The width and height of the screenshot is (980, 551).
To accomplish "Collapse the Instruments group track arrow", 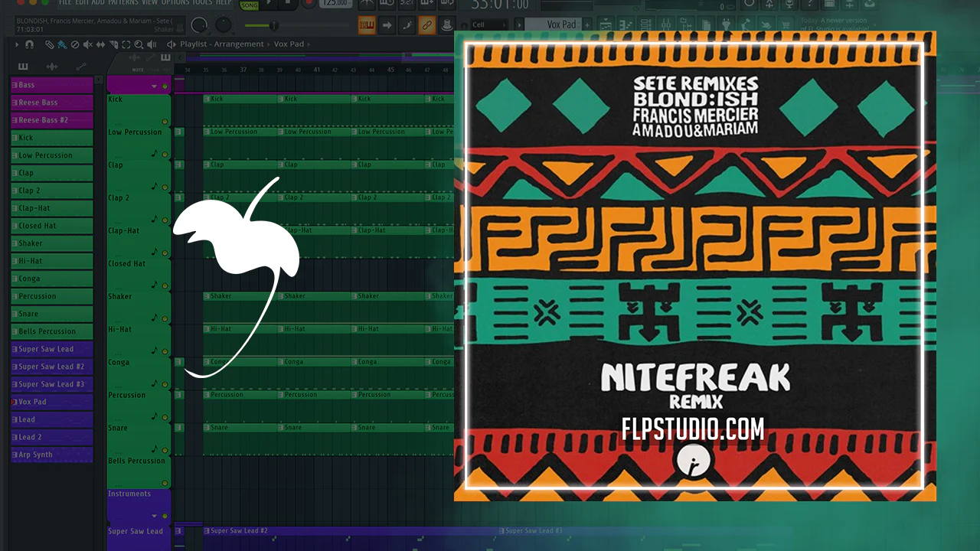I will coord(154,516).
